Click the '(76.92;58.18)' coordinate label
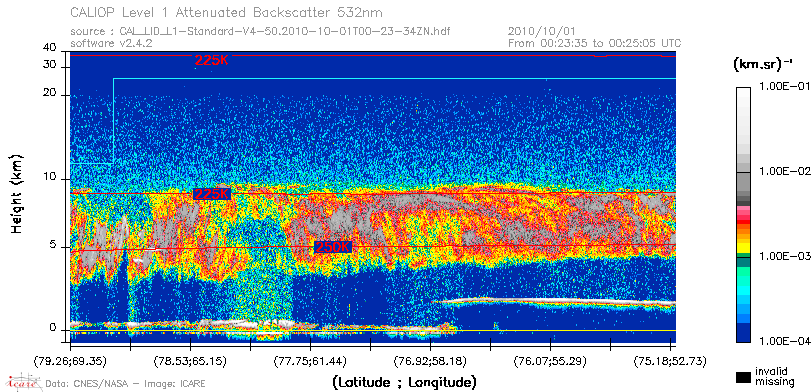 click(x=430, y=360)
